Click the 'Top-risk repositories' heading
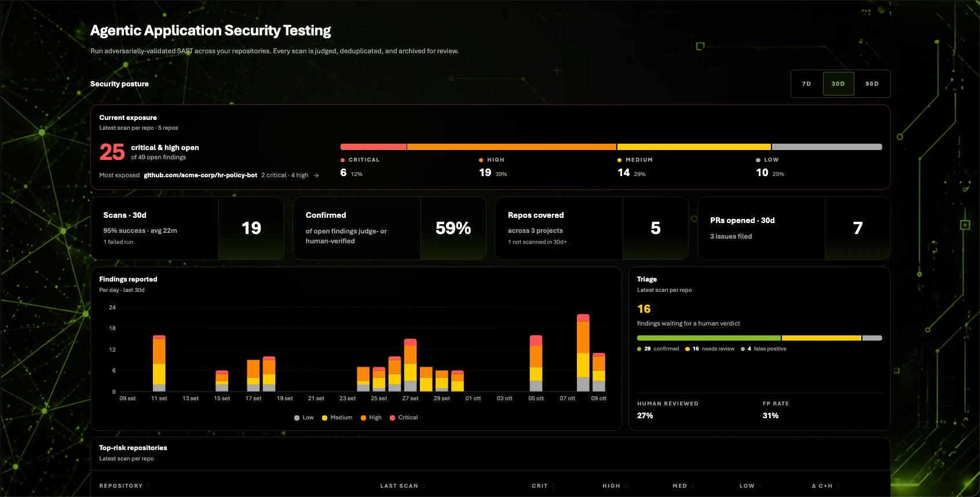 [x=133, y=448]
